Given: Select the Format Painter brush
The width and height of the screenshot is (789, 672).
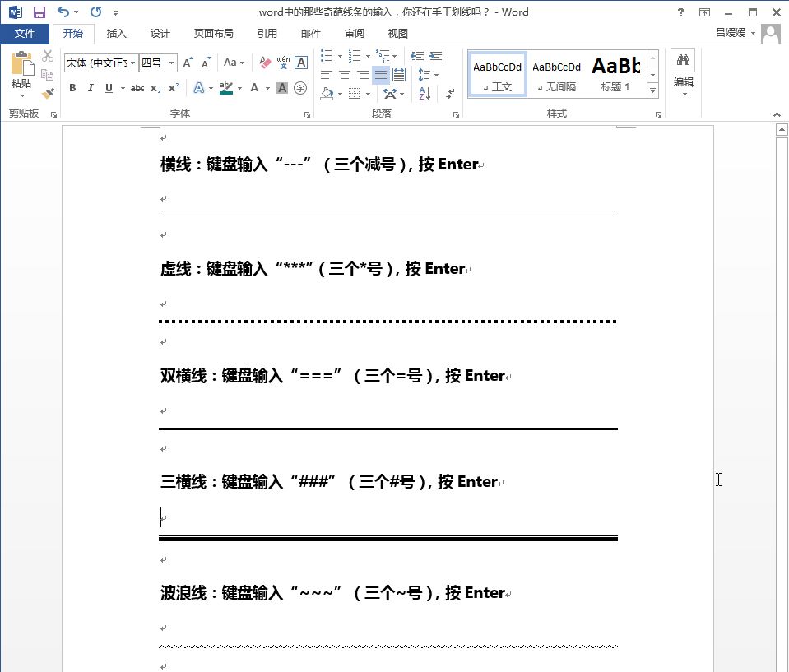Looking at the screenshot, I should point(48,93).
